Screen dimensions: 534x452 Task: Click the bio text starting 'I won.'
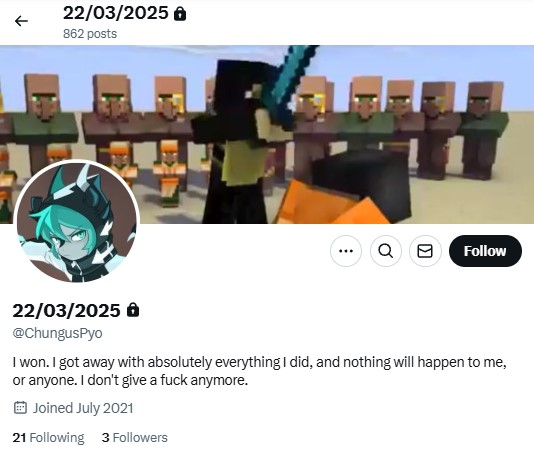pos(260,371)
